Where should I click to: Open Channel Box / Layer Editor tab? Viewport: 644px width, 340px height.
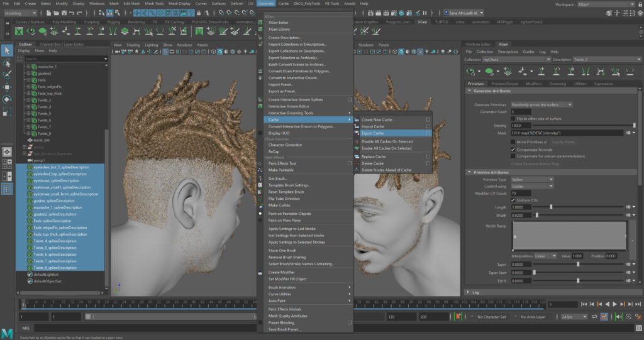tap(62, 44)
